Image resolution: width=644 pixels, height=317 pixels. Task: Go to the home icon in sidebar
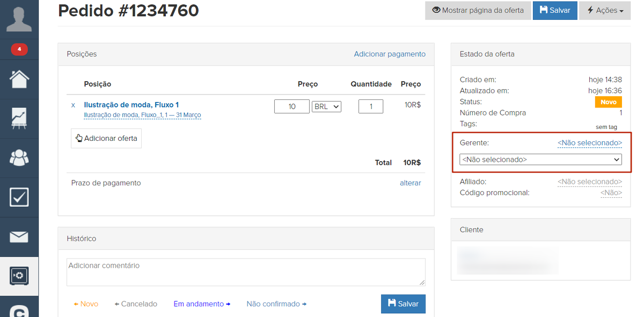[x=19, y=79]
